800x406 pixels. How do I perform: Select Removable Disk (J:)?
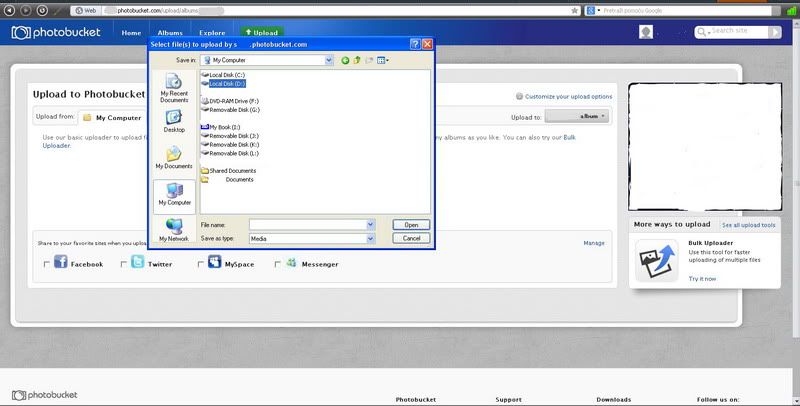[230, 136]
